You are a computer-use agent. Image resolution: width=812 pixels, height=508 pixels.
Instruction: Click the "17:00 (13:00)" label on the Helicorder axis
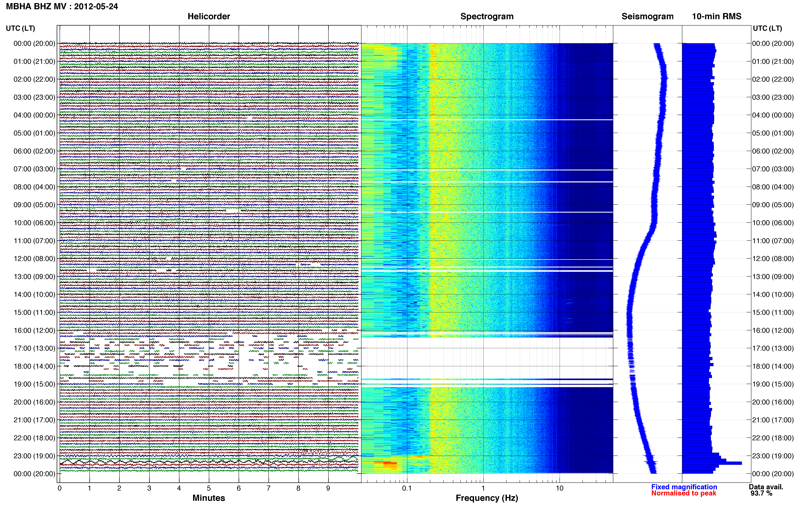(x=34, y=348)
